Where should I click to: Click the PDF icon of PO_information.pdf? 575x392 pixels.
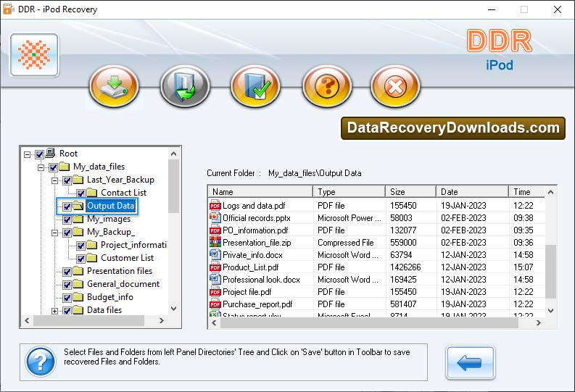pyautogui.click(x=215, y=230)
